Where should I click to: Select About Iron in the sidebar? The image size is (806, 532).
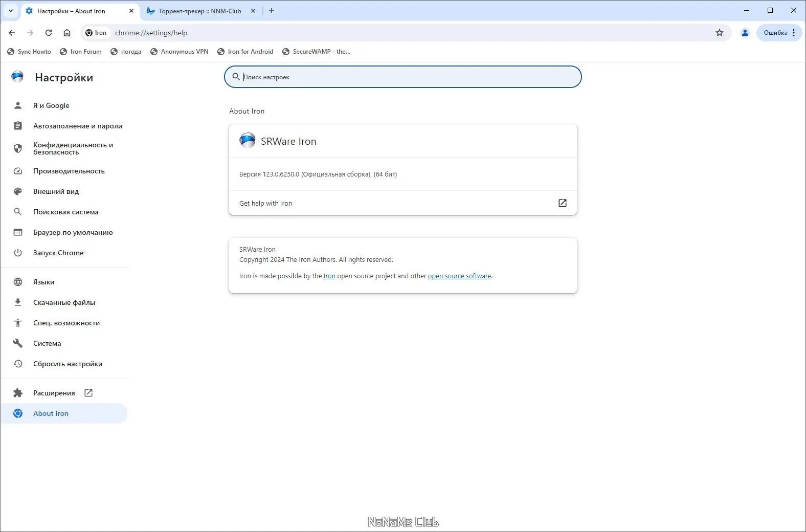(x=64, y=413)
